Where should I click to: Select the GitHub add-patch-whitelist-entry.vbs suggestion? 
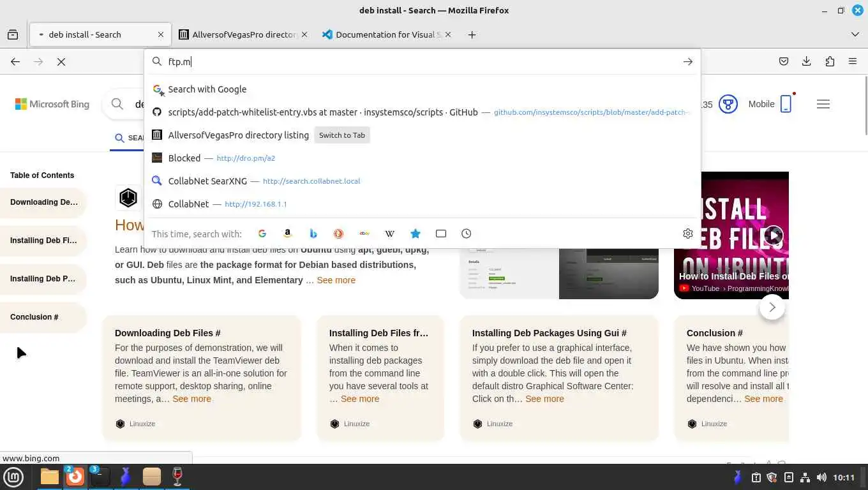coord(423,112)
